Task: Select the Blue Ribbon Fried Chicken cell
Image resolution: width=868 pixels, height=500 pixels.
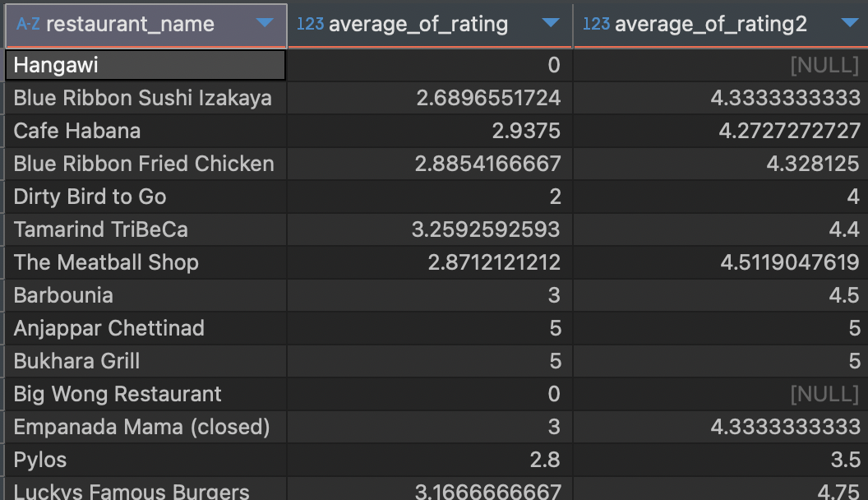Action: 146,164
